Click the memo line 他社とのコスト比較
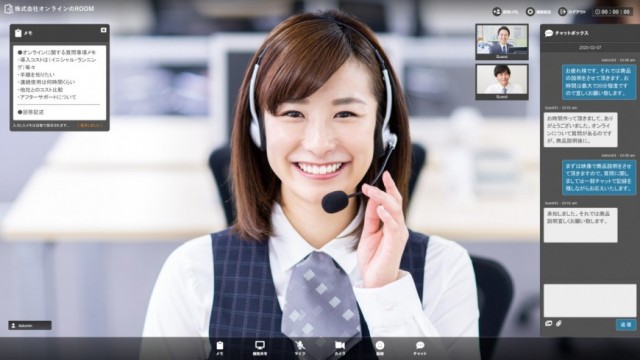 click(40, 90)
